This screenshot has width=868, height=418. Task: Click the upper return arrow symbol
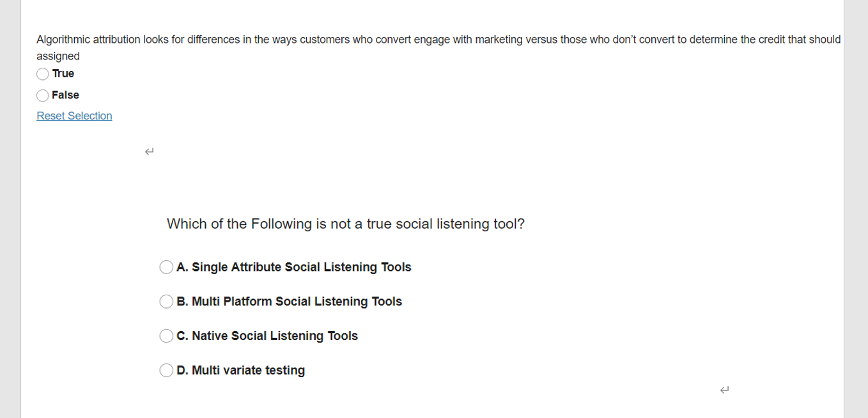pyautogui.click(x=149, y=151)
